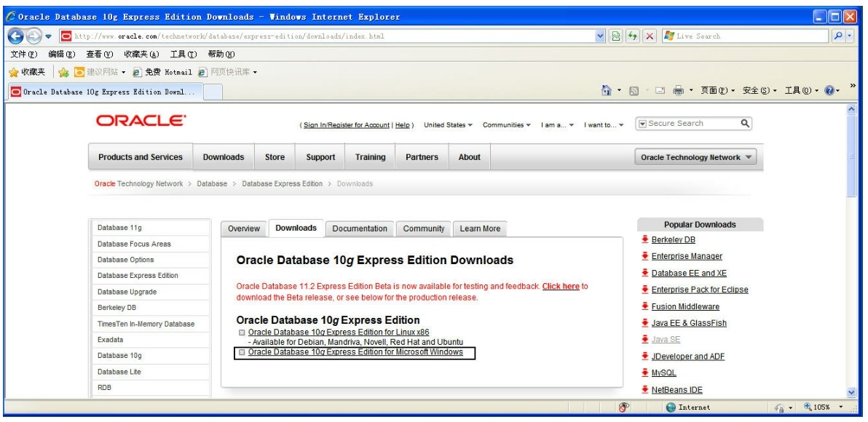
Task: Switch to the Learn More tab
Action: coord(480,228)
